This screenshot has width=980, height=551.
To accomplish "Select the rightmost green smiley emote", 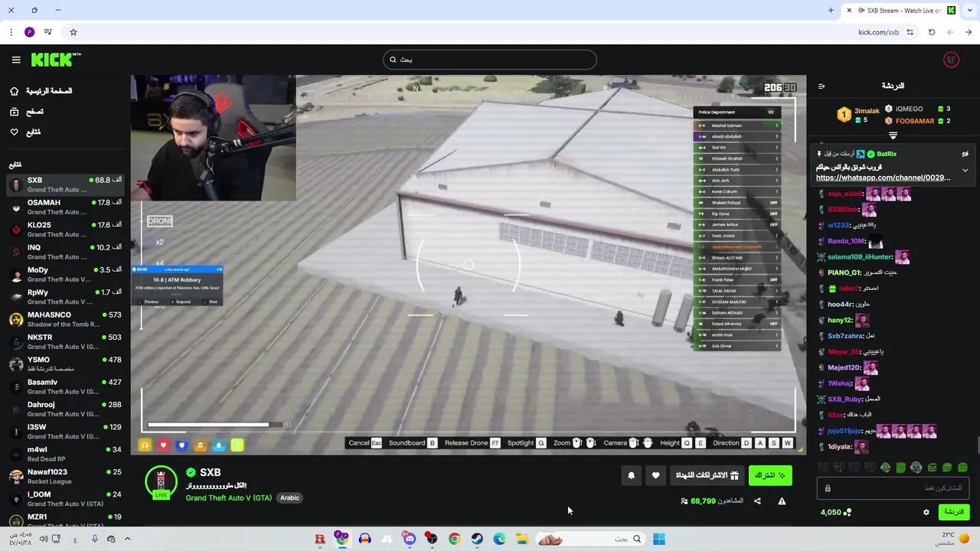I will [962, 468].
